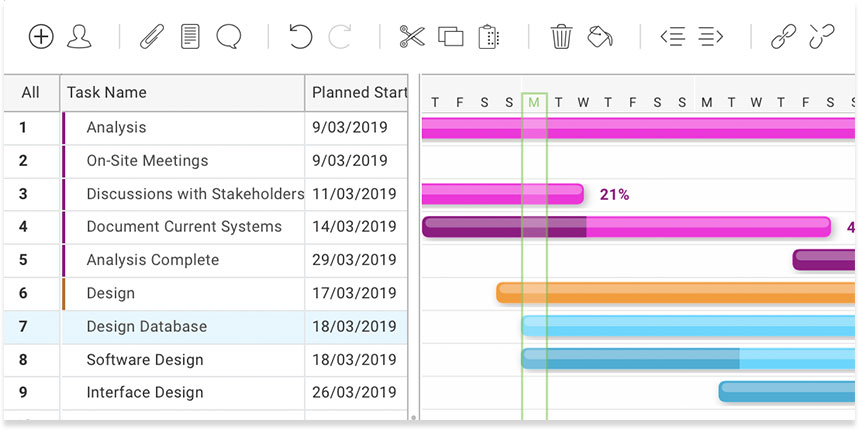Assign a person with the user icon

[79, 37]
